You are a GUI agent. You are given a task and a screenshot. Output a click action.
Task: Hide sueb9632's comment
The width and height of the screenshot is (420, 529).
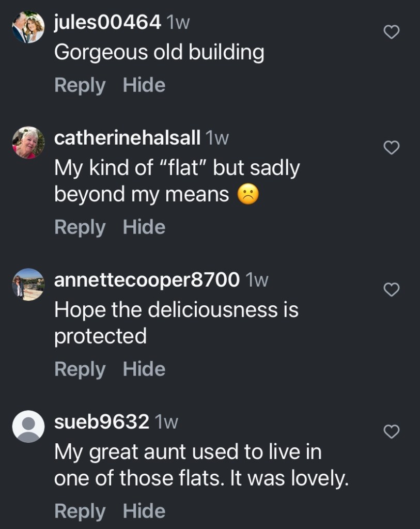tap(144, 511)
